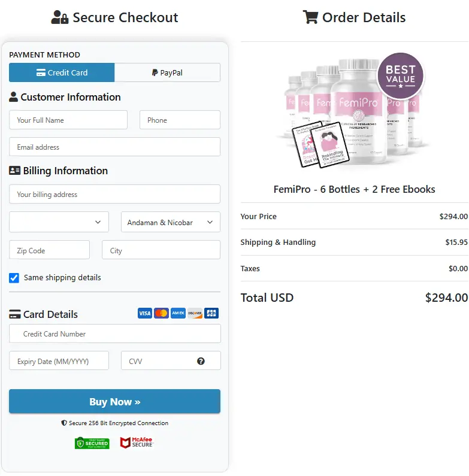469x476 pixels.
Task: Click the green Secured shield badge
Action: pos(92,443)
